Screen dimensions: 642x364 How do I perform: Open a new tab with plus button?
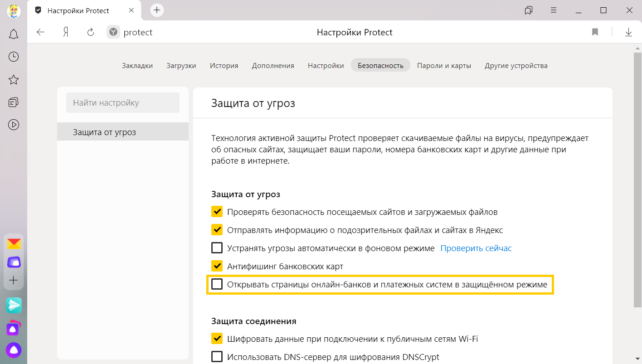157,10
